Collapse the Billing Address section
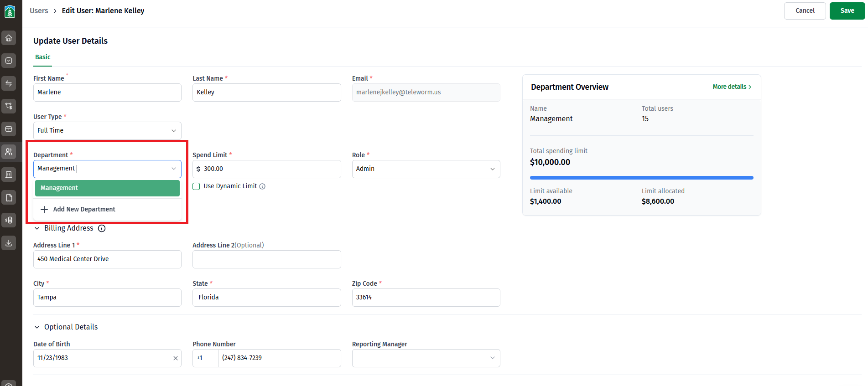This screenshot has height=386, width=868. coord(37,228)
